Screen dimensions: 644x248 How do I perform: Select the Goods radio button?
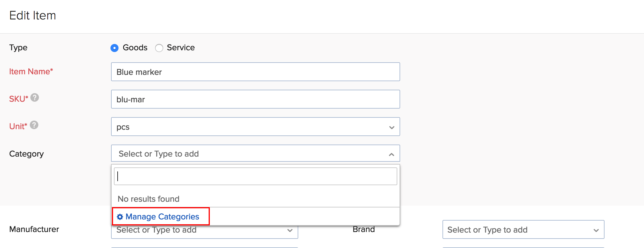(x=114, y=48)
